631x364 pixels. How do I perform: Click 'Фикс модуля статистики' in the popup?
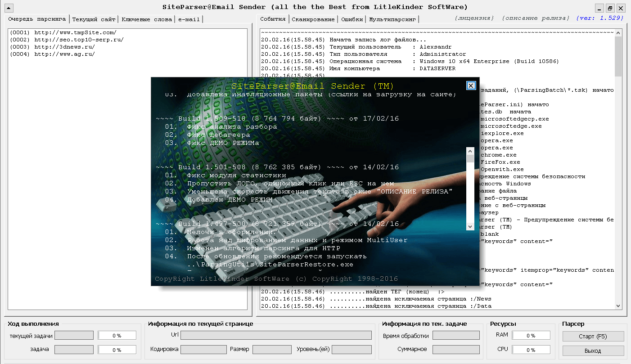click(236, 175)
